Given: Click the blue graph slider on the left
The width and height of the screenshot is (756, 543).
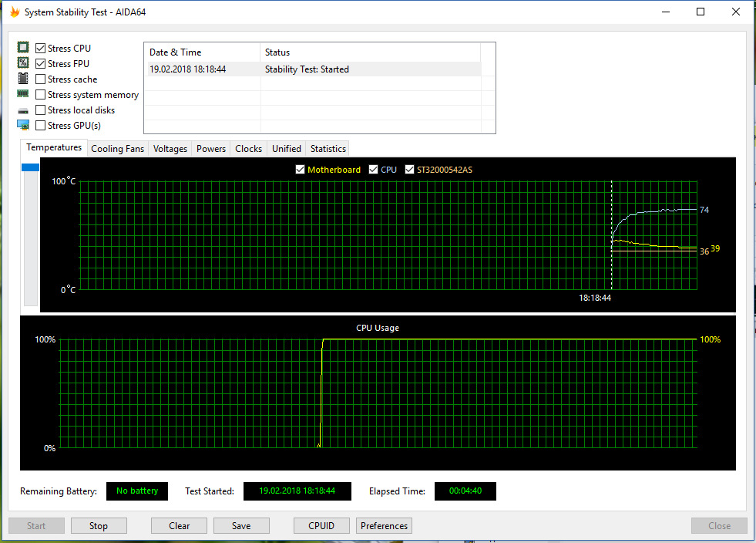Looking at the screenshot, I should pos(30,167).
